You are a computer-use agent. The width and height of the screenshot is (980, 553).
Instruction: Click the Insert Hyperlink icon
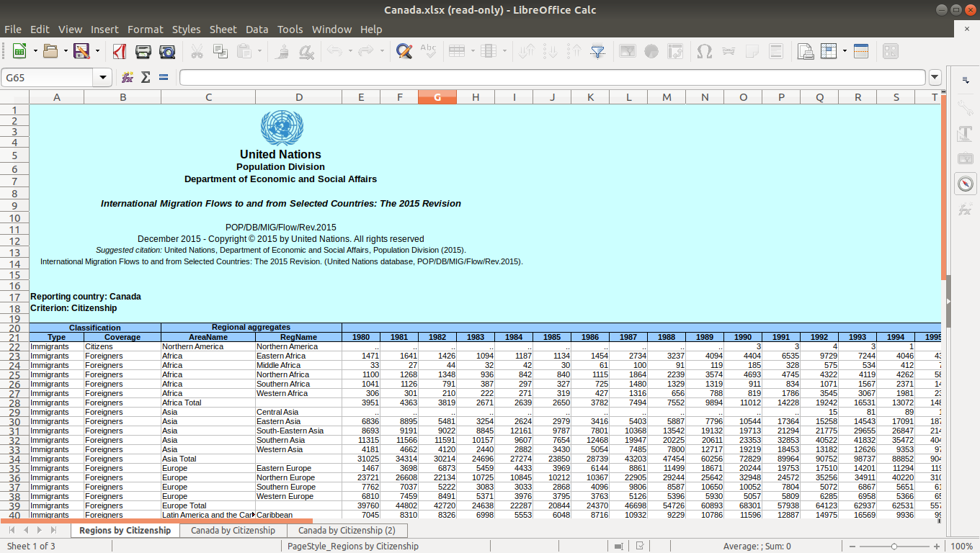pyautogui.click(x=729, y=51)
